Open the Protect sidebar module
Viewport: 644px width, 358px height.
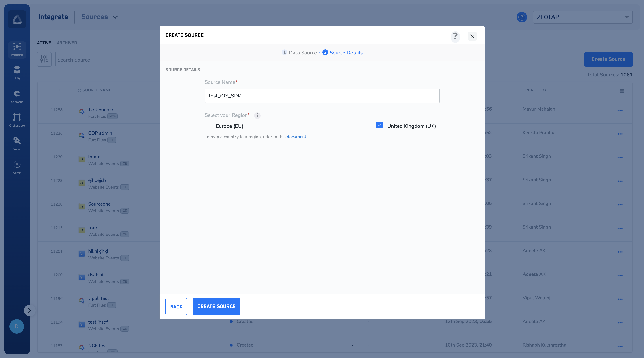pos(17,144)
